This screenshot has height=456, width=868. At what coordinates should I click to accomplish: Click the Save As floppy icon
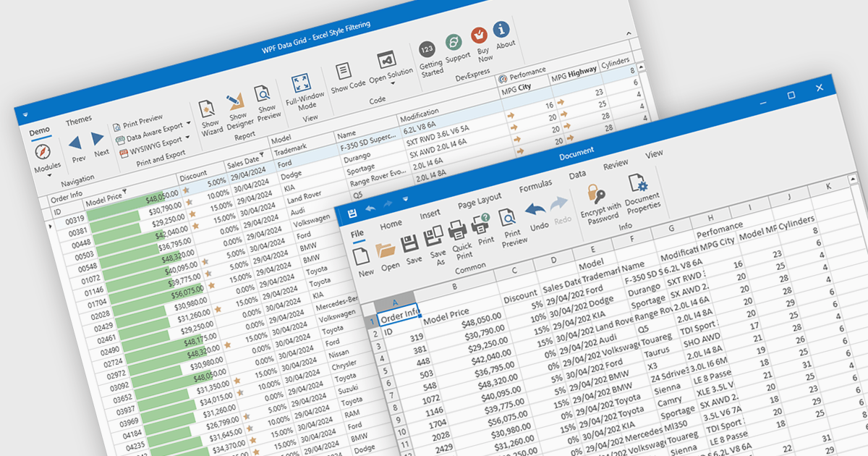pyautogui.click(x=435, y=236)
